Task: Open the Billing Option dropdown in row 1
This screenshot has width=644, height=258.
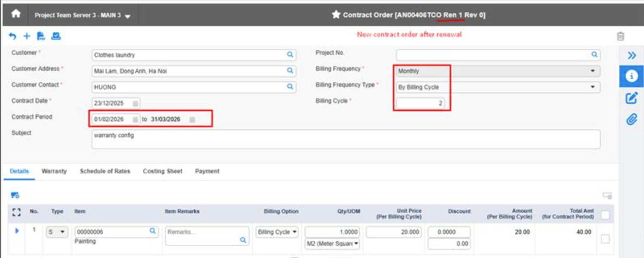Action: [277, 232]
